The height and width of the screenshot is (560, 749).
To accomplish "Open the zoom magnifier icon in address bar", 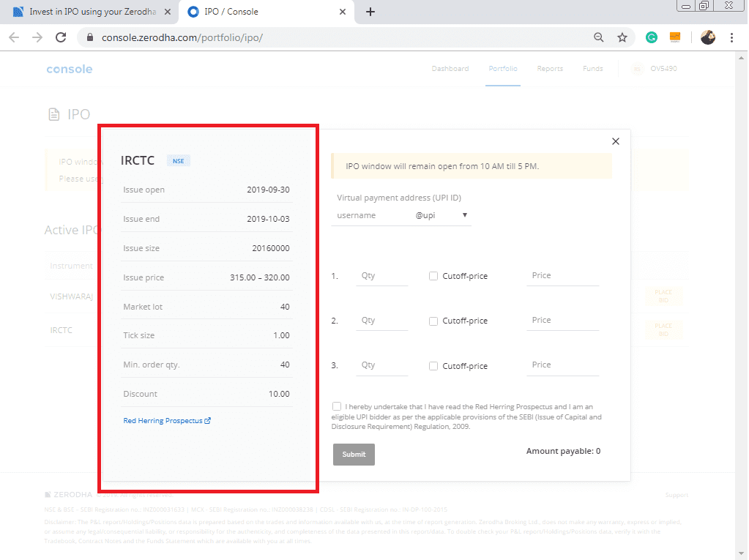I will (x=598, y=37).
